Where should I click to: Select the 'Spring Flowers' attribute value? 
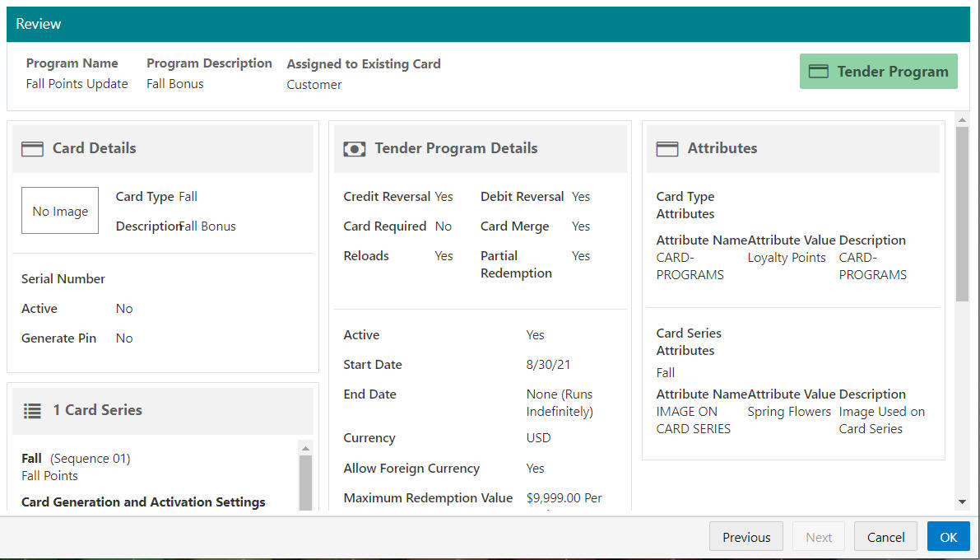point(789,412)
